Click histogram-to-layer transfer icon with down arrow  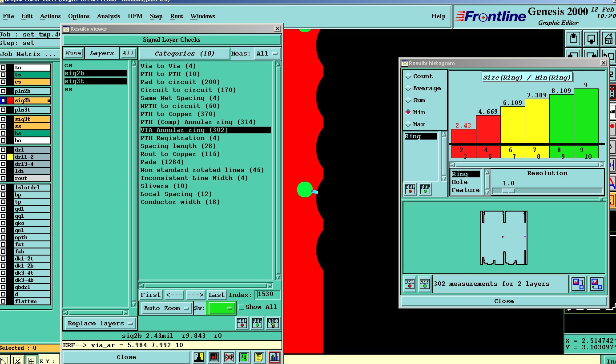578,284
